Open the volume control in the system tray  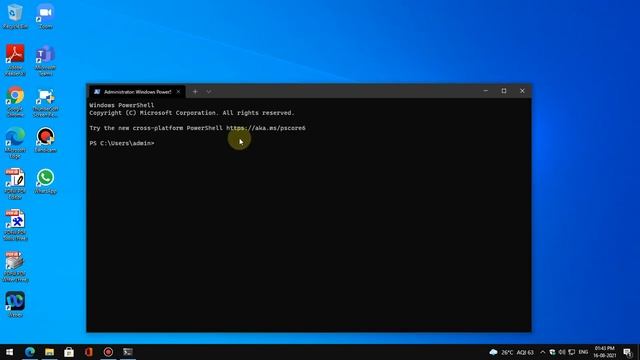[562, 352]
